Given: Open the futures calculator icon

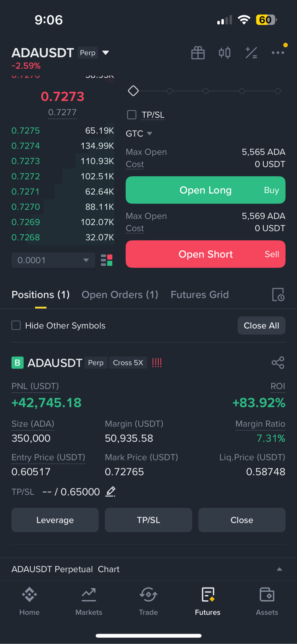Looking at the screenshot, I should pyautogui.click(x=251, y=53).
